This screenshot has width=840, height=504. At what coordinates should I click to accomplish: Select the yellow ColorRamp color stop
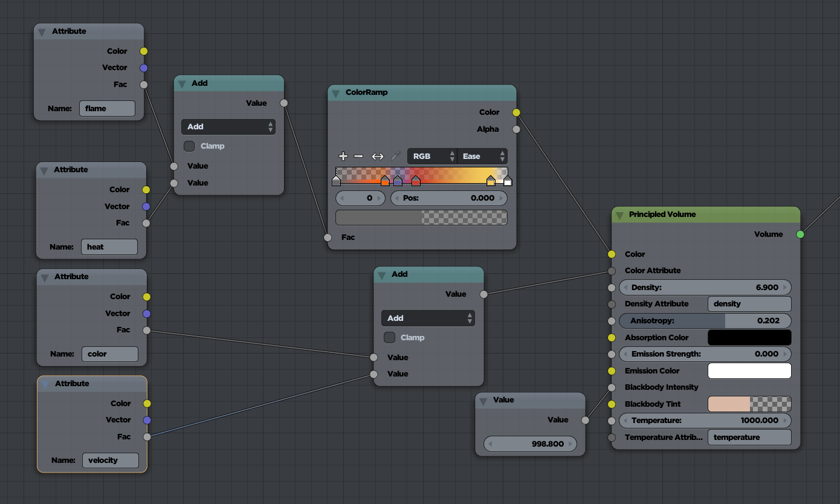pos(491,181)
